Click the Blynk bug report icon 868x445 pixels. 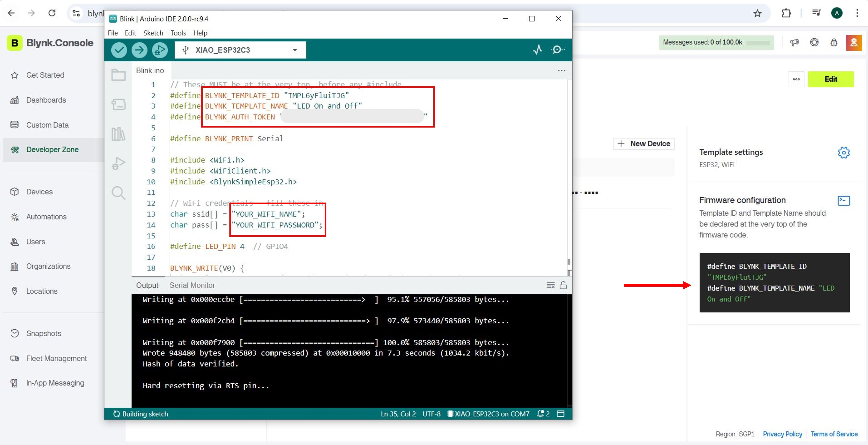click(x=834, y=42)
